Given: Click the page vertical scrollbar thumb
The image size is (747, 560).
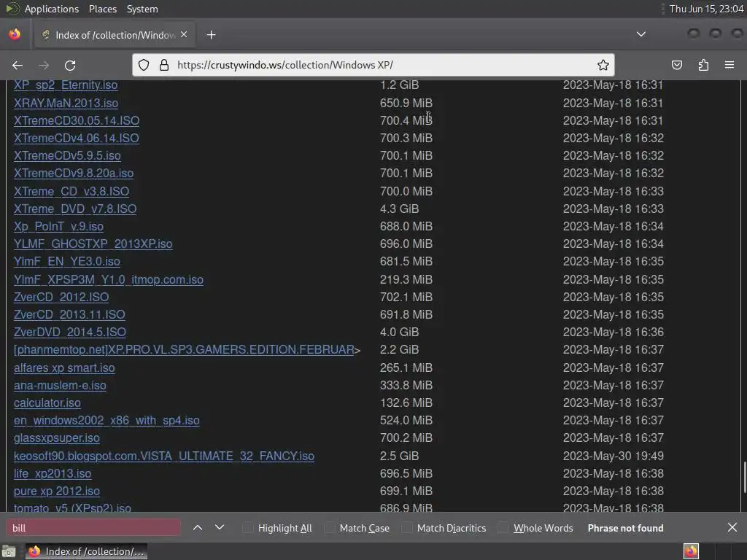Looking at the screenshot, I should [x=744, y=478].
